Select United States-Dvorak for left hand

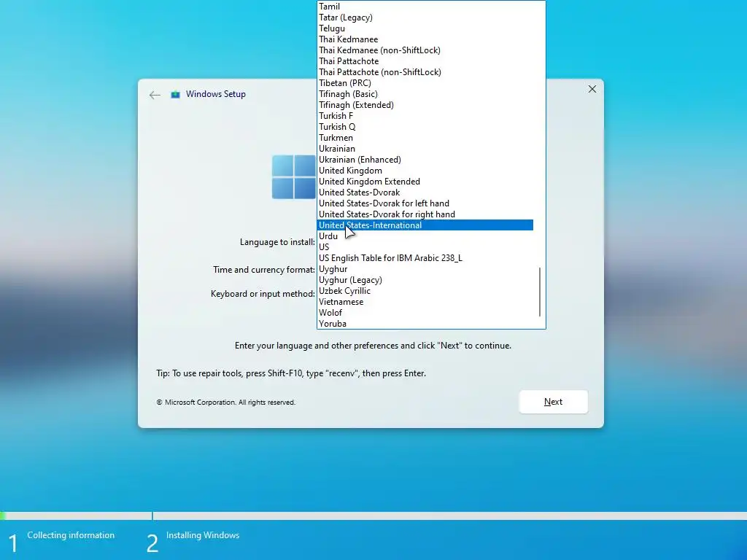425,204
